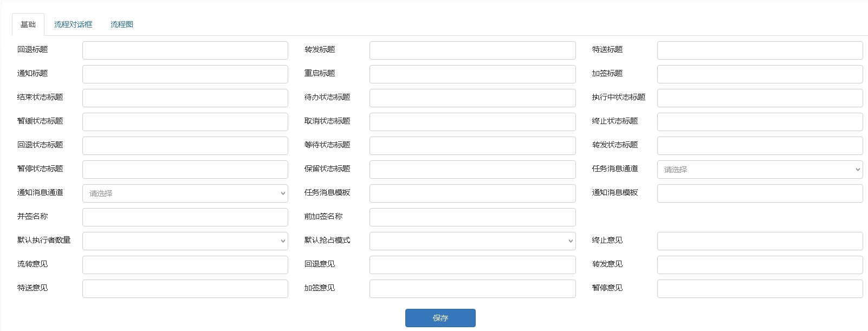The image size is (868, 331).
Task: Click the 并签名称 input field
Action: pyautogui.click(x=185, y=217)
